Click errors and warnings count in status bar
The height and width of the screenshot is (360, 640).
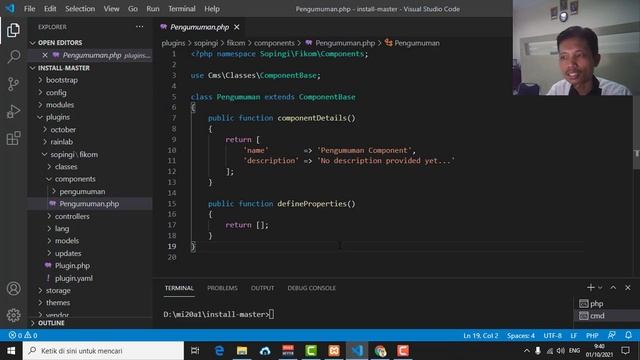tap(23, 336)
